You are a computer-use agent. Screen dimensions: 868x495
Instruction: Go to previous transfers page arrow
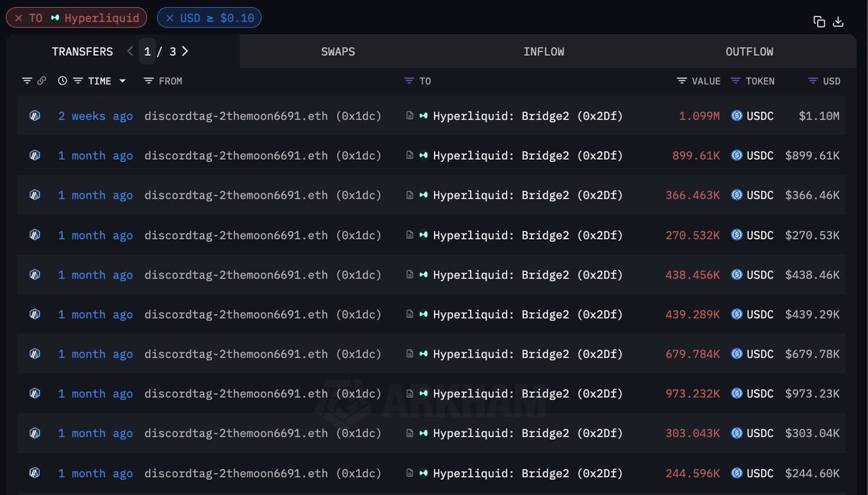tap(130, 51)
